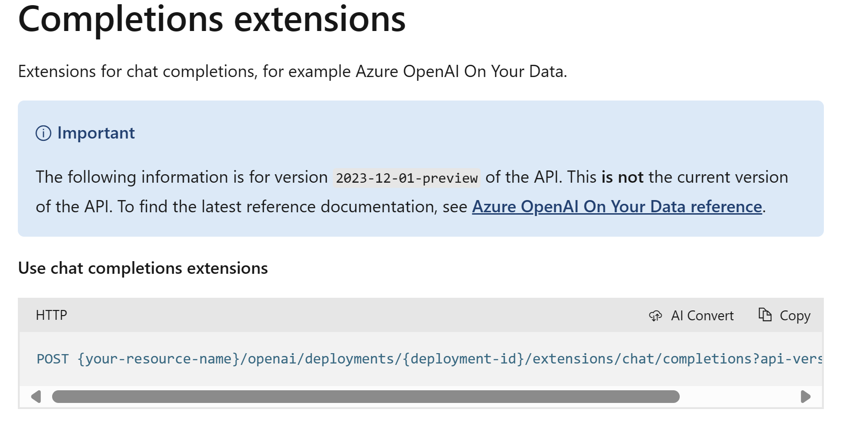The height and width of the screenshot is (433, 868).
Task: Open the Azure OpenAI On Your Data reference link
Action: [616, 207]
